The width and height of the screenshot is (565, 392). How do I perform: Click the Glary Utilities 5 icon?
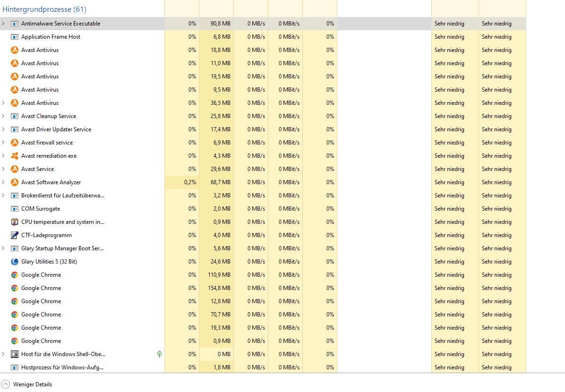pos(15,262)
